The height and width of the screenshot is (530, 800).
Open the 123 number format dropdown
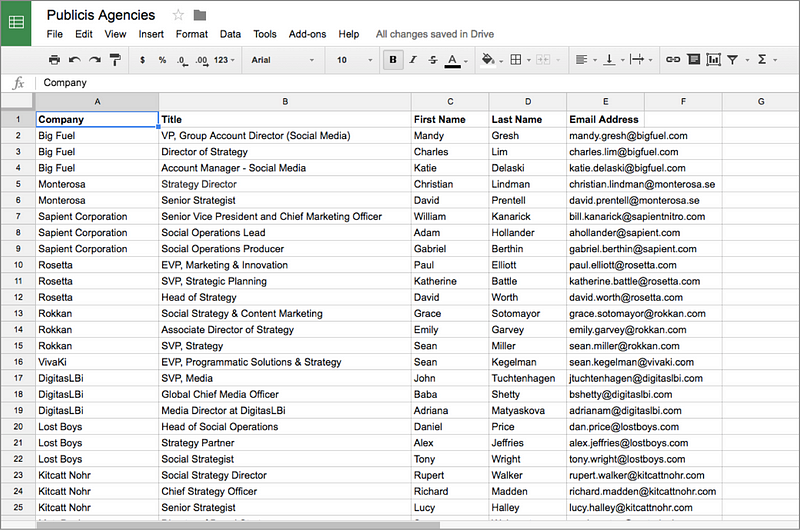(x=224, y=60)
